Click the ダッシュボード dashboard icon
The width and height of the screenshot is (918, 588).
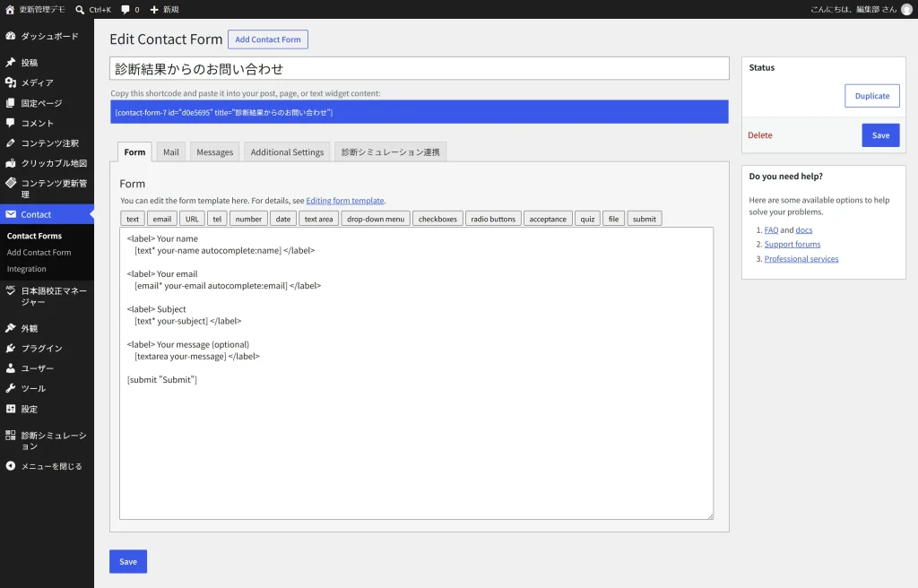point(11,36)
